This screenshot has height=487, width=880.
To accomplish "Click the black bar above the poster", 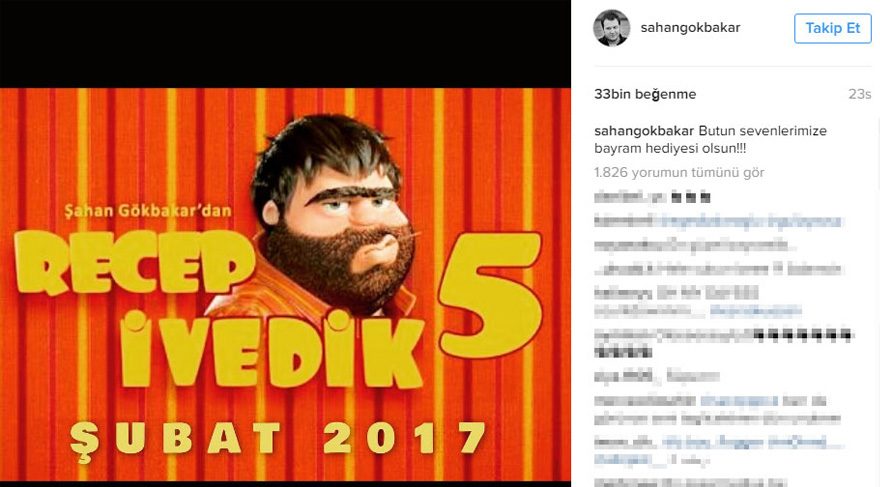I will 285,44.
